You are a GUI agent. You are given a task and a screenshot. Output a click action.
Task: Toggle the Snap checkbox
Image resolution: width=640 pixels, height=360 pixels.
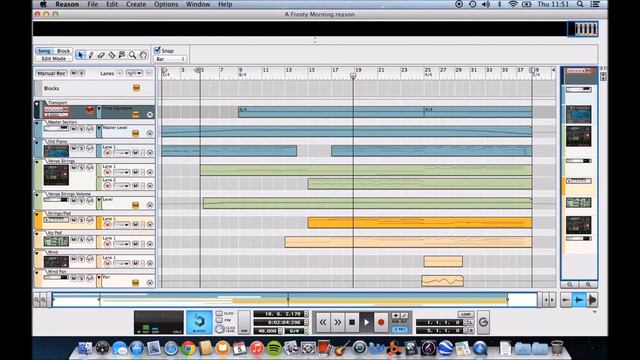coord(157,50)
